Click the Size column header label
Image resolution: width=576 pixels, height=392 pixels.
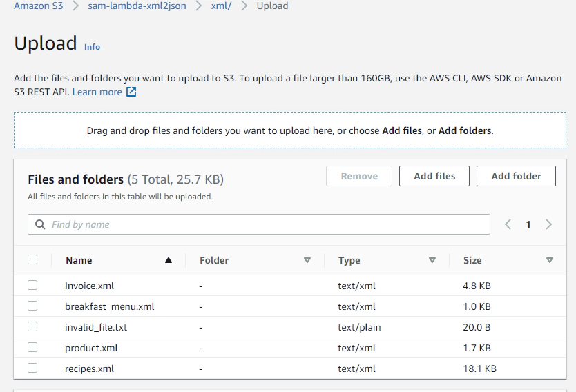click(472, 260)
